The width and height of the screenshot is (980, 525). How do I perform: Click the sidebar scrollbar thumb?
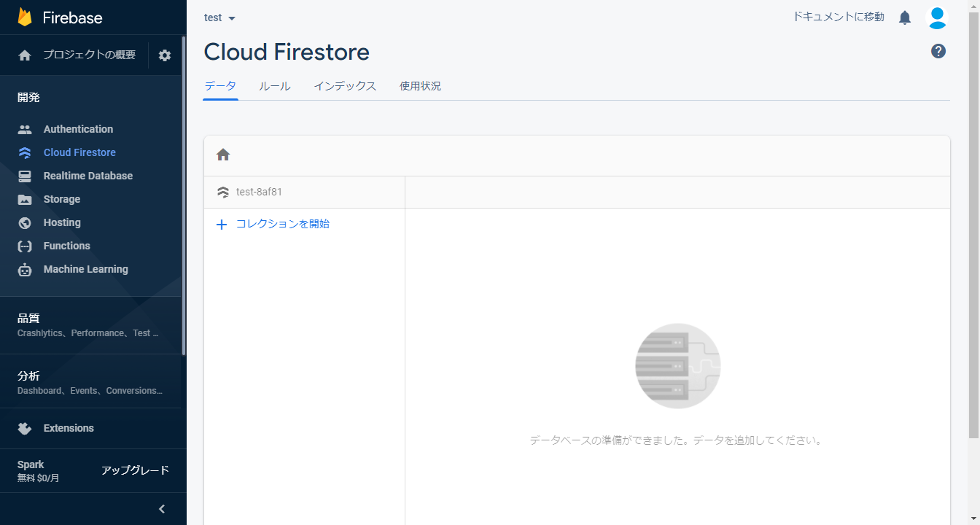pos(184,195)
